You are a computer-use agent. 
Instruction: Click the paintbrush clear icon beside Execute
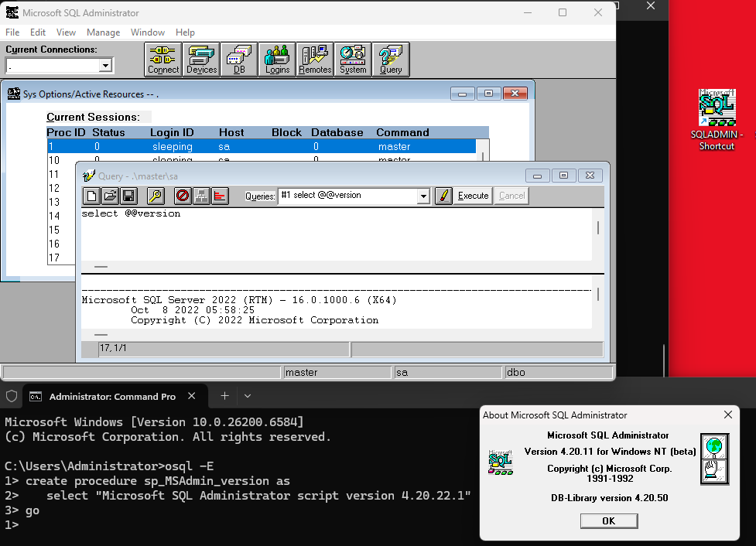pos(443,196)
